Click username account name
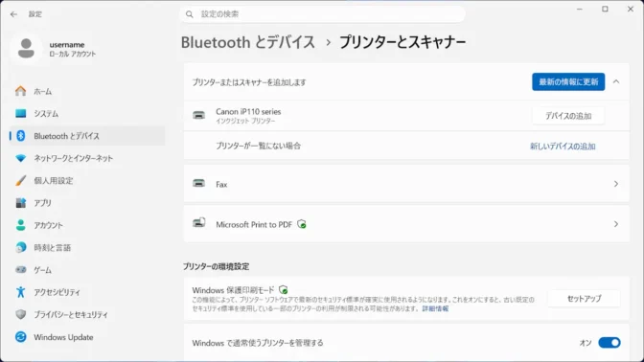The height and width of the screenshot is (362, 644). pos(67,44)
